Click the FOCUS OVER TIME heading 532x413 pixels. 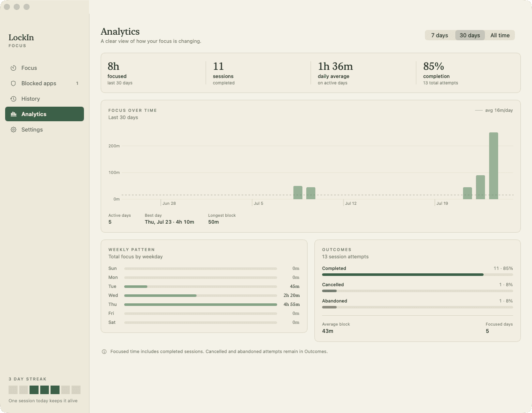(133, 111)
